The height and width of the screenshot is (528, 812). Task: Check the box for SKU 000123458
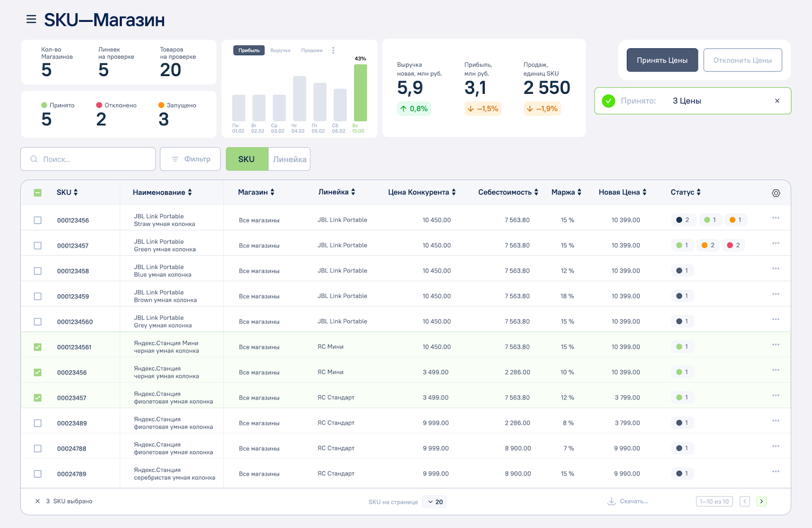point(38,271)
